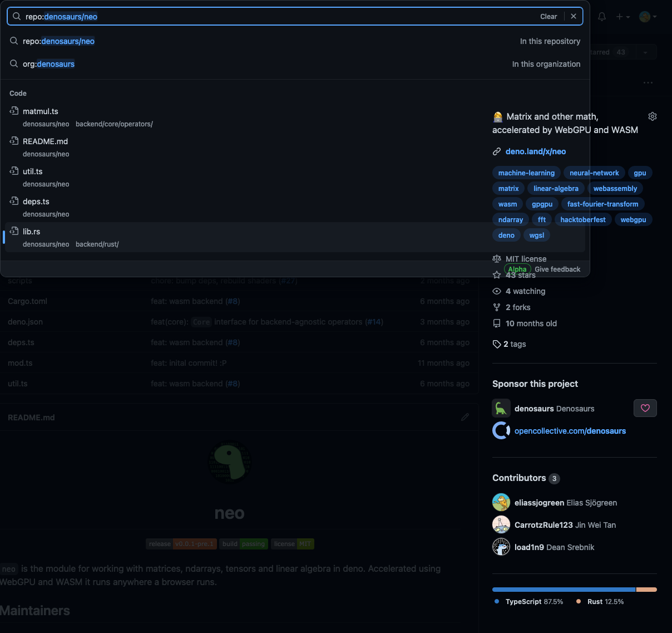The width and height of the screenshot is (672, 633).
Task: Click the search magnifier icon
Action: (x=16, y=16)
